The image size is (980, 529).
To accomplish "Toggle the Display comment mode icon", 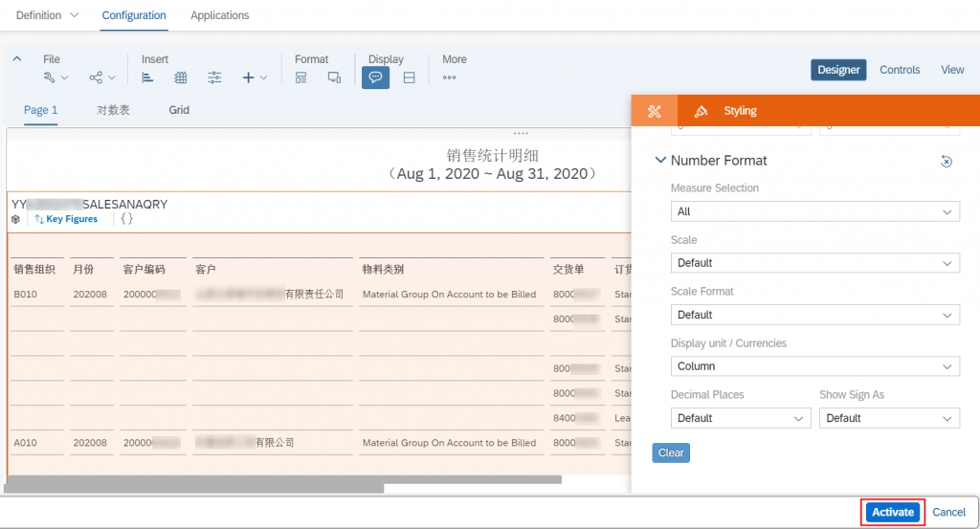I will (375, 77).
